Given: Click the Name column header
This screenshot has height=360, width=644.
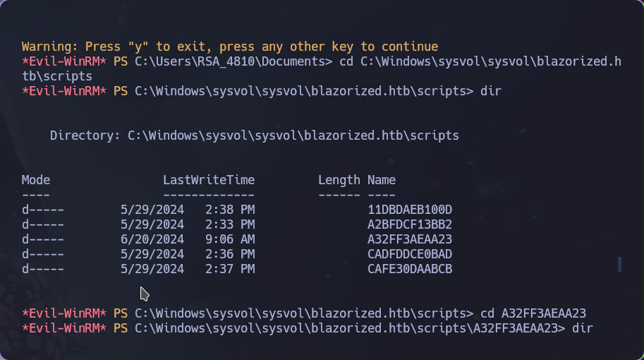Looking at the screenshot, I should tap(382, 180).
